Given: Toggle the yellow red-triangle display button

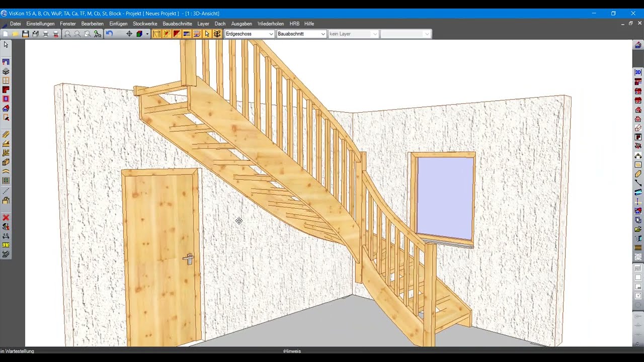Looking at the screenshot, I should tap(177, 34).
